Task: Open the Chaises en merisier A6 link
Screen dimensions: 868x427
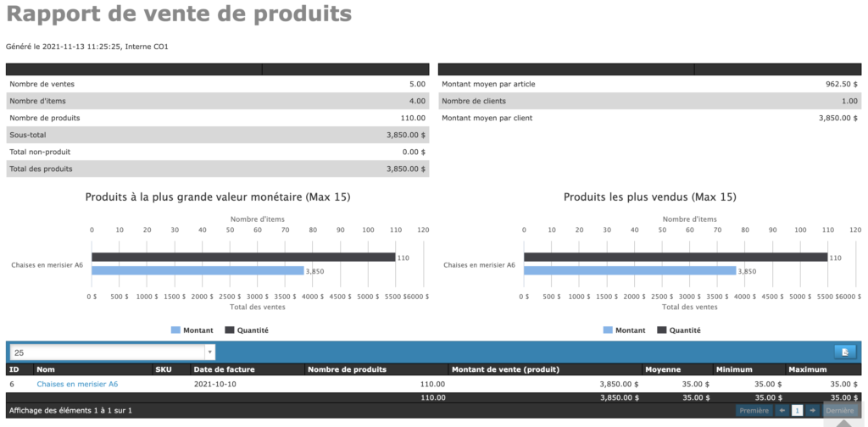Action: pyautogui.click(x=77, y=384)
